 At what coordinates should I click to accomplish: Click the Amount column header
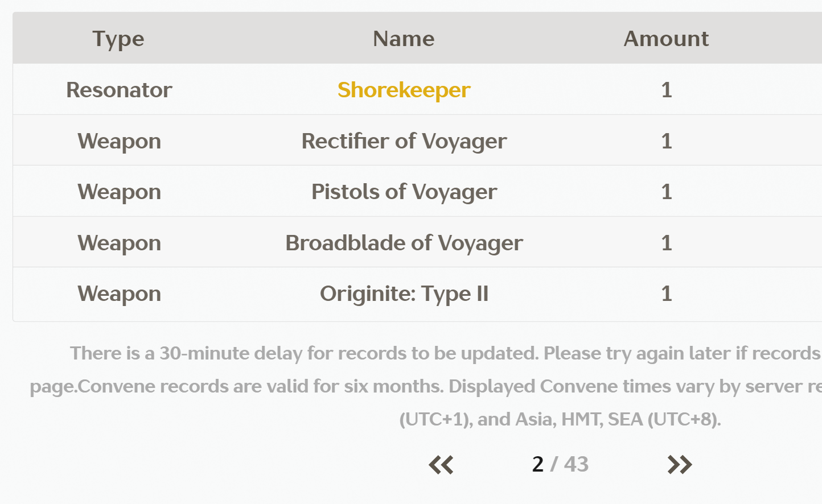click(666, 39)
